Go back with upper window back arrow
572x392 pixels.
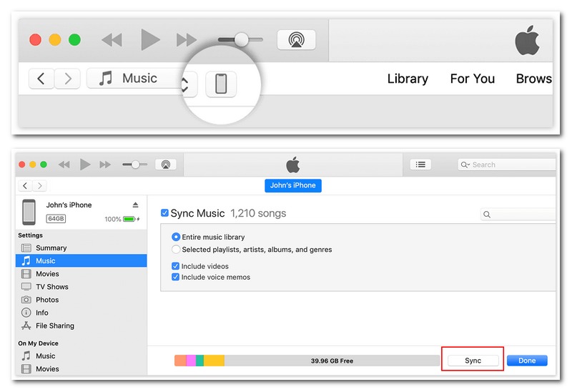click(x=41, y=79)
